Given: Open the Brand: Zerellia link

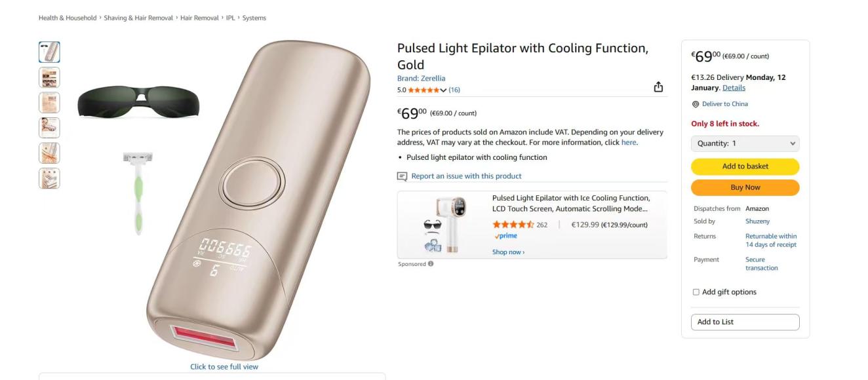Looking at the screenshot, I should pyautogui.click(x=421, y=79).
